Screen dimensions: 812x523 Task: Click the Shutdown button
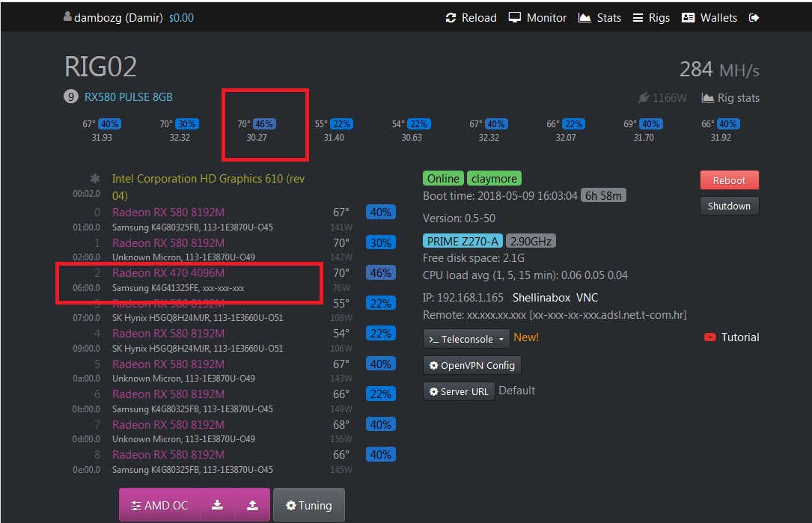point(729,206)
